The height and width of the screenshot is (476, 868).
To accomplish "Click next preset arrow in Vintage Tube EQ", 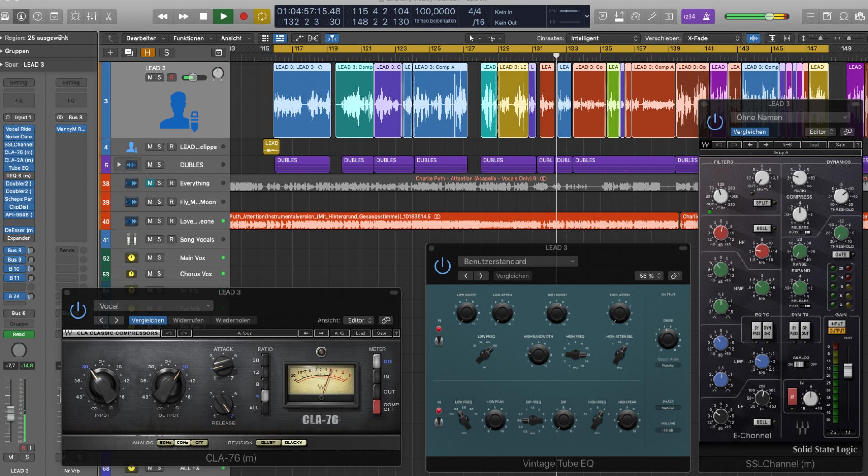I will tap(481, 276).
